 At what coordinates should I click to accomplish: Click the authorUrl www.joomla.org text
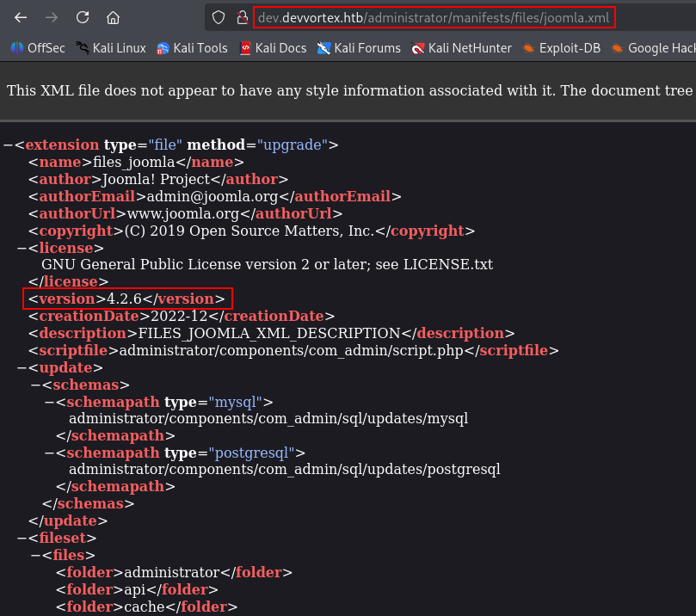click(x=183, y=214)
